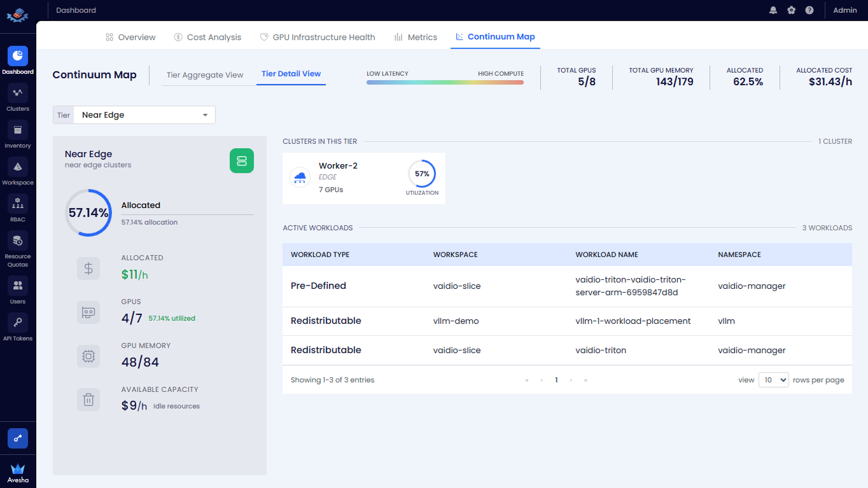
Task: Open the help question mark icon
Action: [x=809, y=10]
